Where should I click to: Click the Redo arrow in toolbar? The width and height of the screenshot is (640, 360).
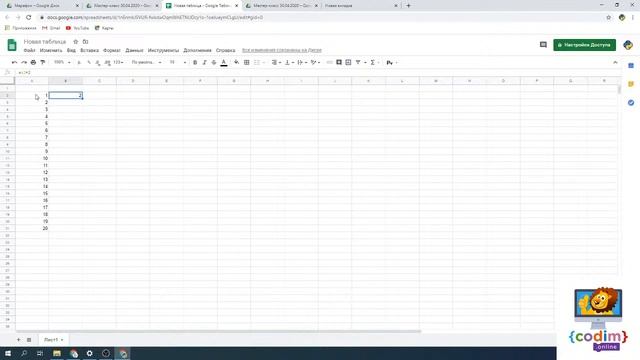tap(24, 62)
